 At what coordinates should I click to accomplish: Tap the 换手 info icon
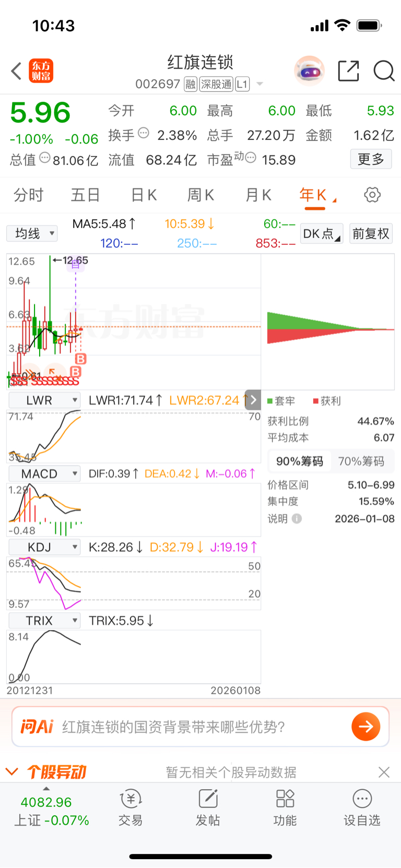click(144, 133)
